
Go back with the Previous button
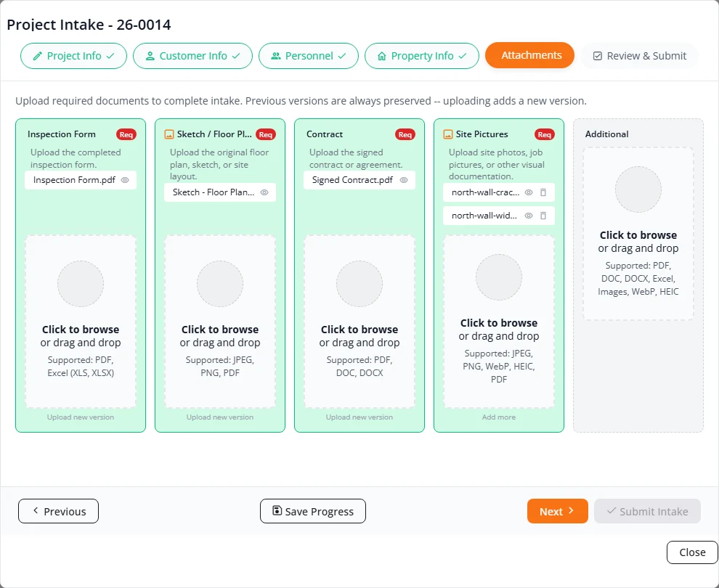pos(58,511)
